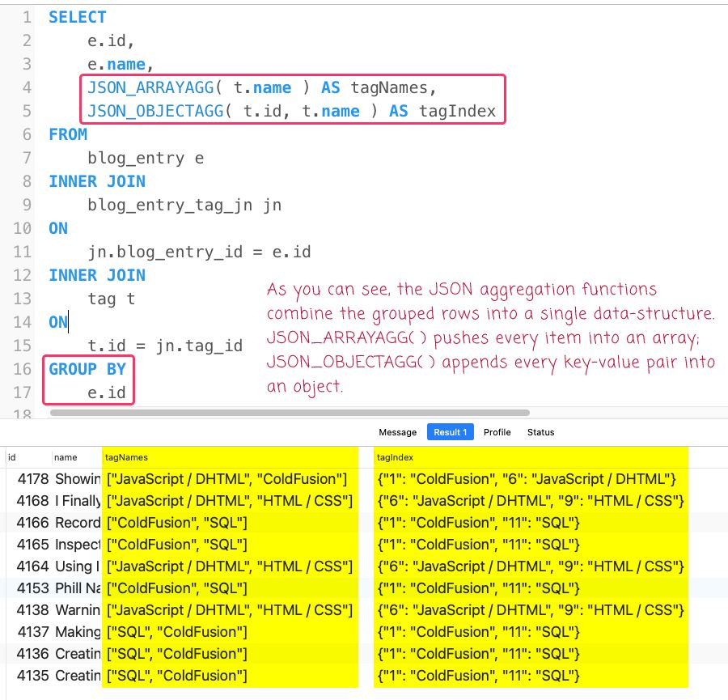
Task: Click the name column header
Action: pyautogui.click(x=65, y=457)
